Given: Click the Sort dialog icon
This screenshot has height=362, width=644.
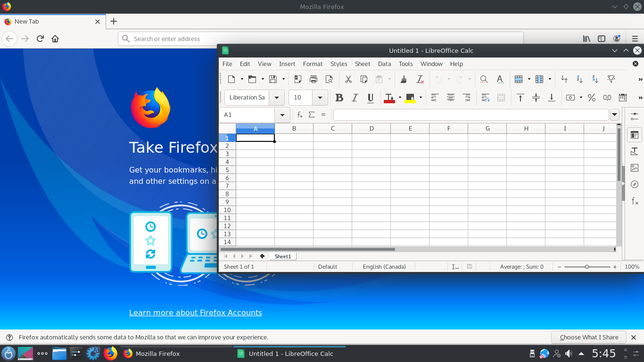Looking at the screenshot, I should click(564, 79).
